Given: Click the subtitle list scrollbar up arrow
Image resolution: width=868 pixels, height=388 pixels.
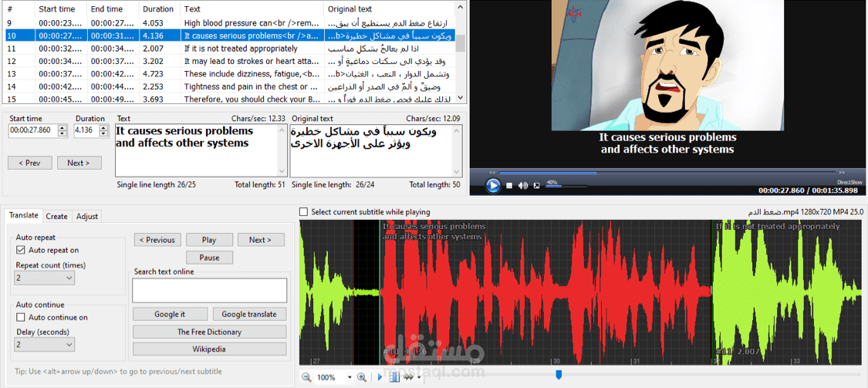Looking at the screenshot, I should click(x=460, y=8).
